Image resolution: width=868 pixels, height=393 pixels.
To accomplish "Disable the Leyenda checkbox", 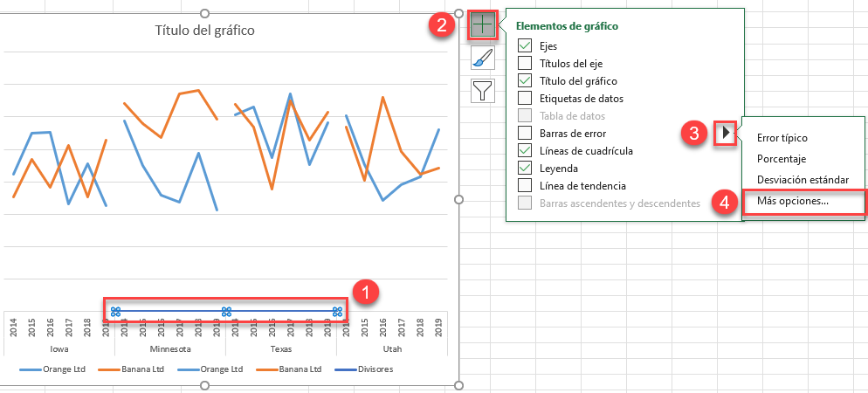I will coord(525,168).
